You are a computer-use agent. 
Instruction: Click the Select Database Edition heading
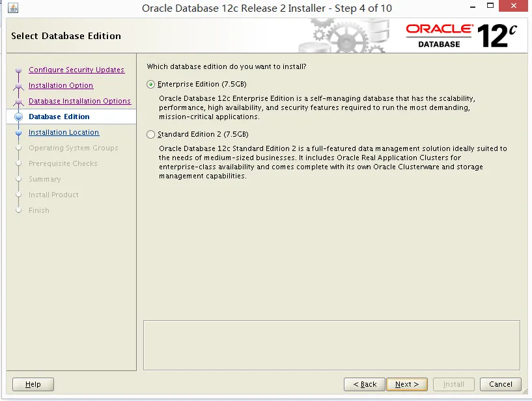(x=66, y=36)
